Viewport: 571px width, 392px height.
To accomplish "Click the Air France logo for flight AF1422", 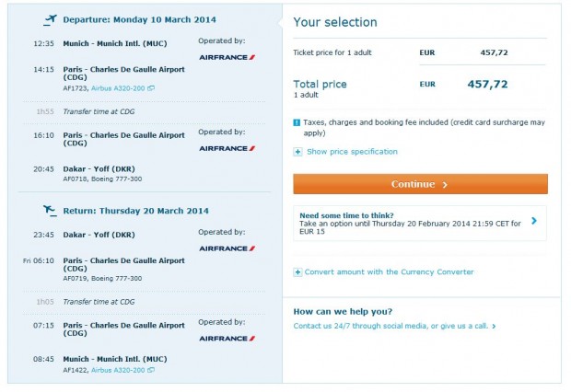I will click(x=227, y=339).
